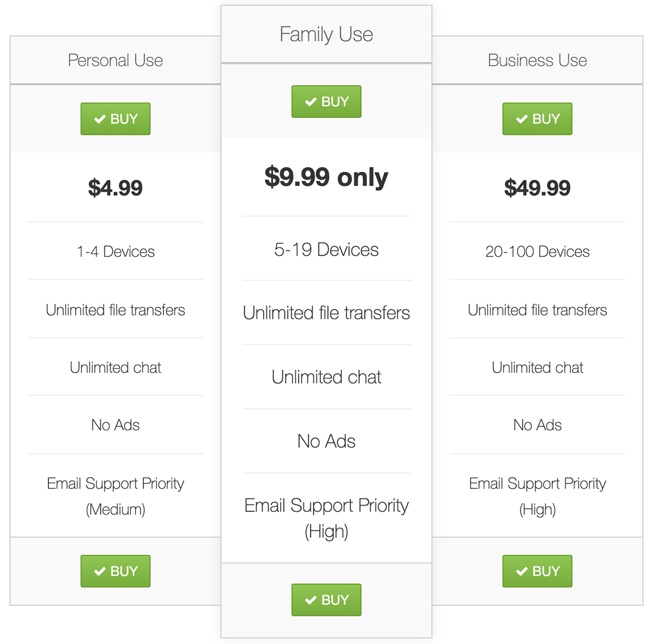Click the $4.99 price text
652x644 pixels.
point(115,188)
